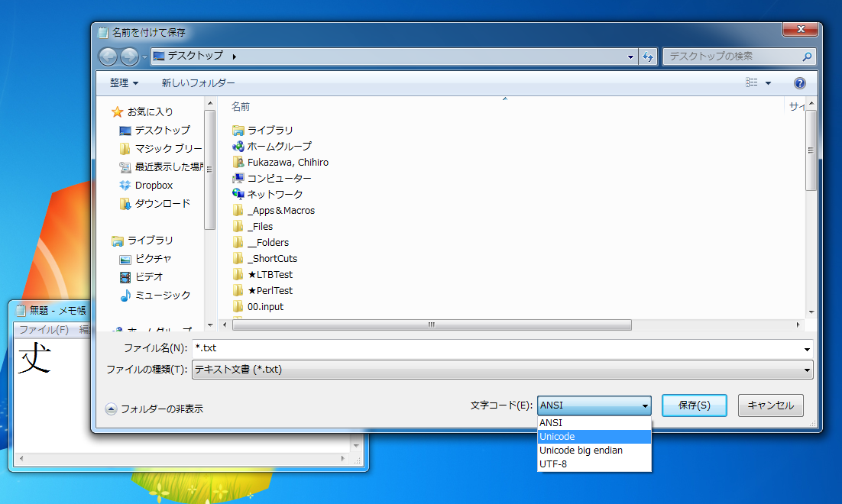Click the Back navigation arrow button
Image resolution: width=842 pixels, height=504 pixels.
pos(108,57)
